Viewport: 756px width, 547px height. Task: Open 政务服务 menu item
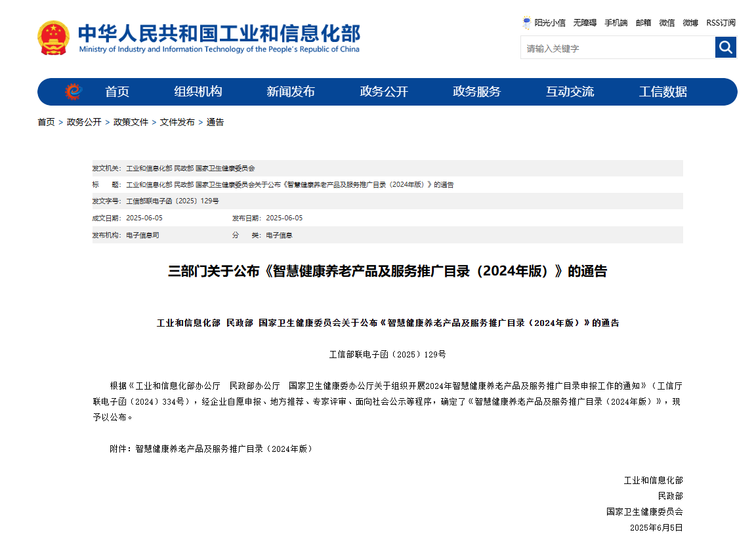[477, 92]
